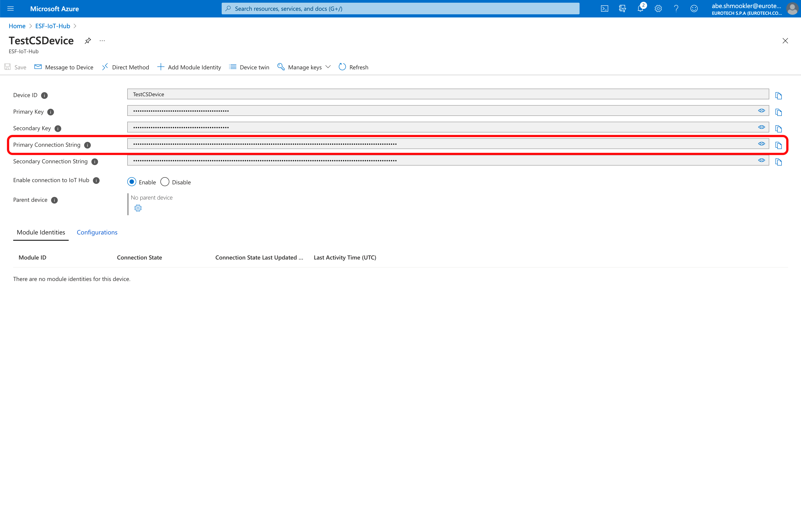Pin TestCSDevice to dashboard
This screenshot has width=801, height=532.
pyautogui.click(x=88, y=41)
